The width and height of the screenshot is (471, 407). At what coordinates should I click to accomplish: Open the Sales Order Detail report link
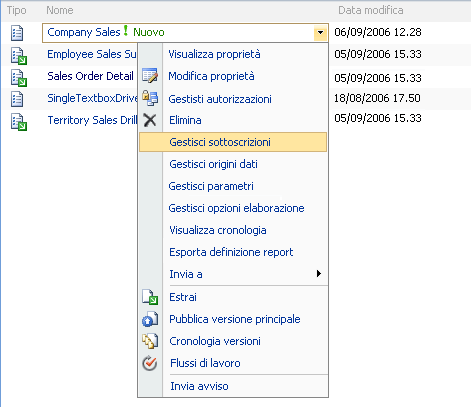[90, 76]
